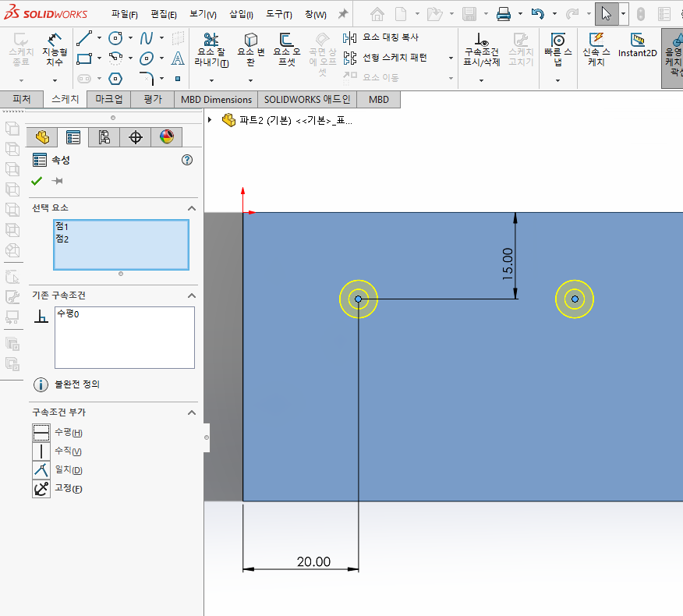Open the 창(W) menu
The height and width of the screenshot is (616, 683).
[x=315, y=14]
